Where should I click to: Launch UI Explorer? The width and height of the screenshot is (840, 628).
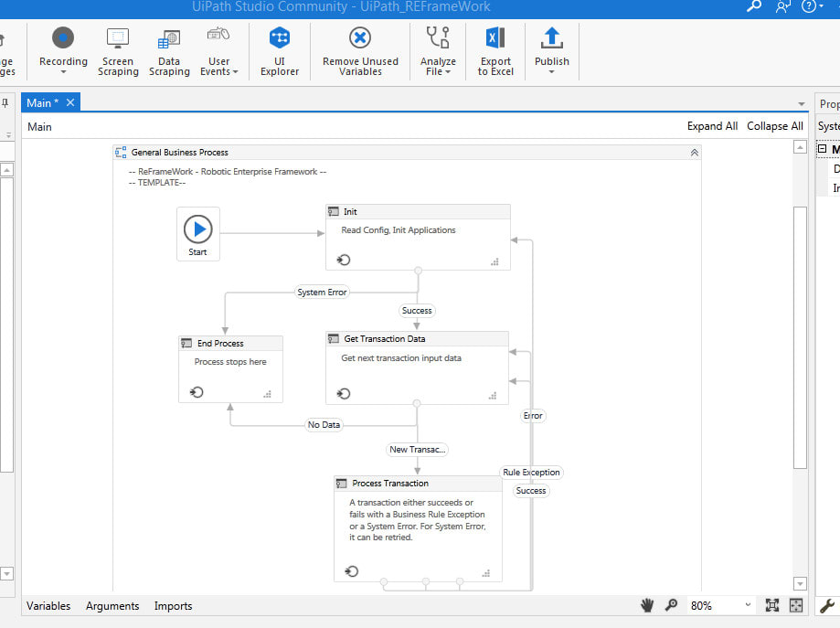(280, 51)
